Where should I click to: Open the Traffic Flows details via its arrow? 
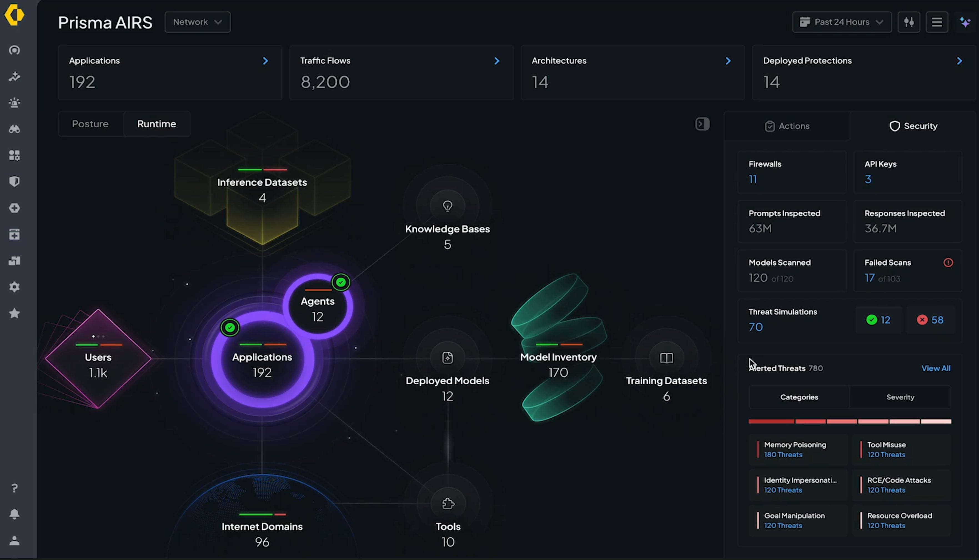coord(497,61)
